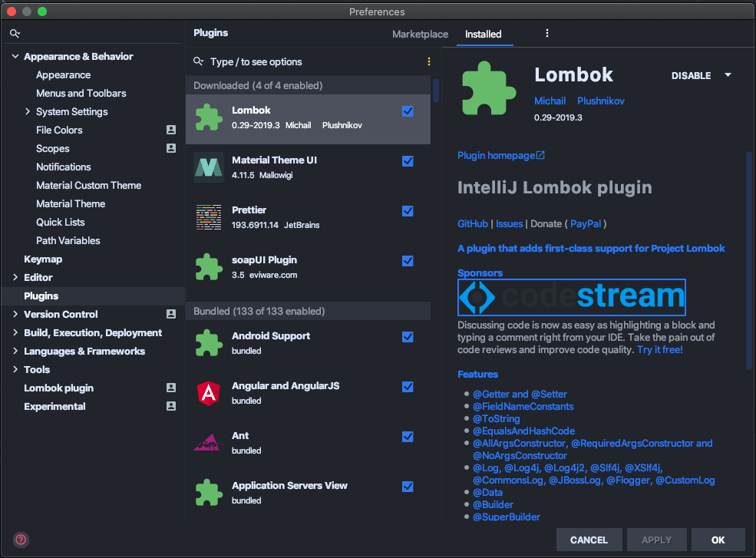Image resolution: width=756 pixels, height=558 pixels.
Task: Click the CANCEL button
Action: tap(589, 540)
